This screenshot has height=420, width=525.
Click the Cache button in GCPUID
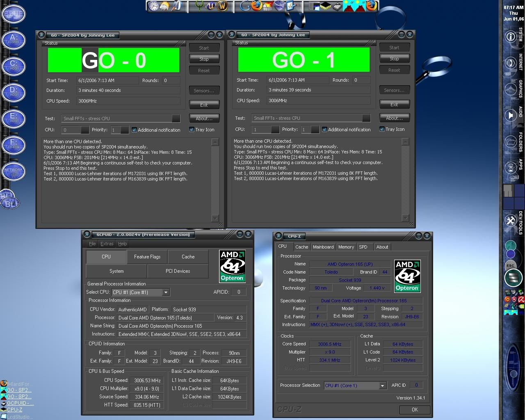click(x=188, y=257)
